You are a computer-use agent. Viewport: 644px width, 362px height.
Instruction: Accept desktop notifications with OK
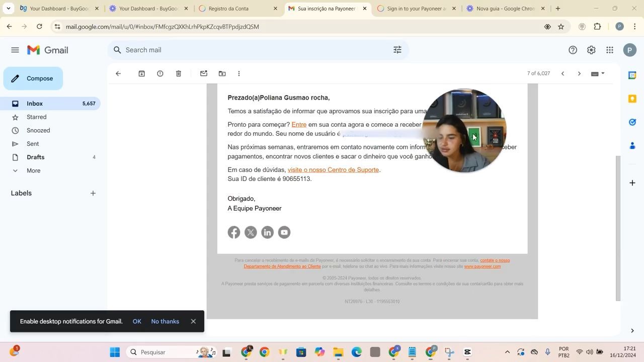click(x=137, y=322)
